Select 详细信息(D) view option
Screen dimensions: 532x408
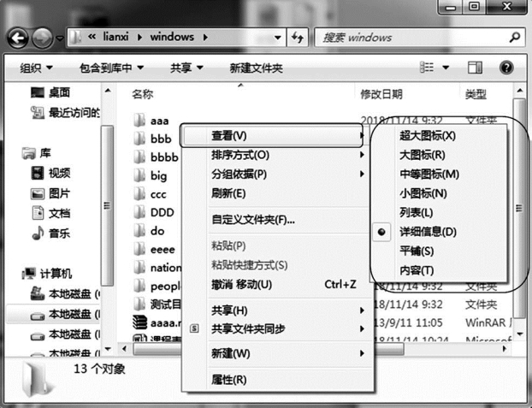(440, 232)
